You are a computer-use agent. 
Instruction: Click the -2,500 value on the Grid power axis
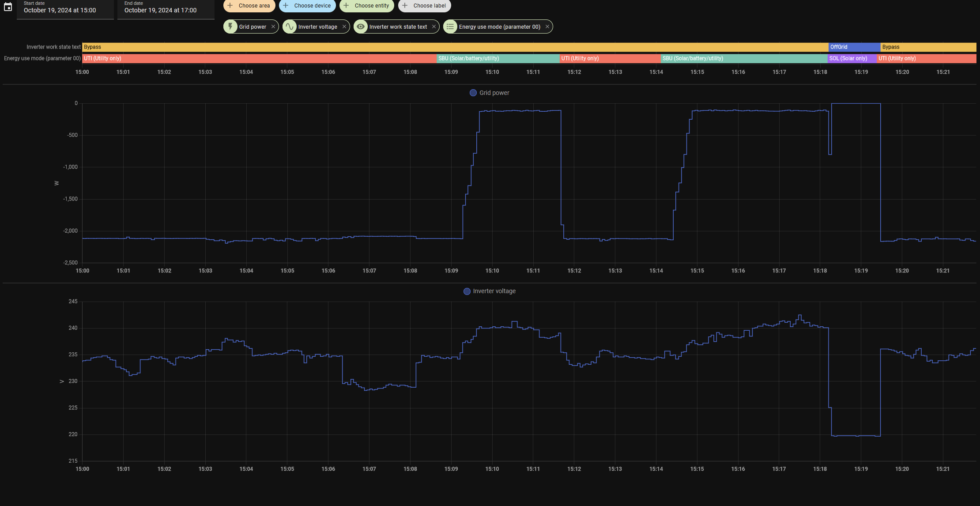tap(70, 263)
